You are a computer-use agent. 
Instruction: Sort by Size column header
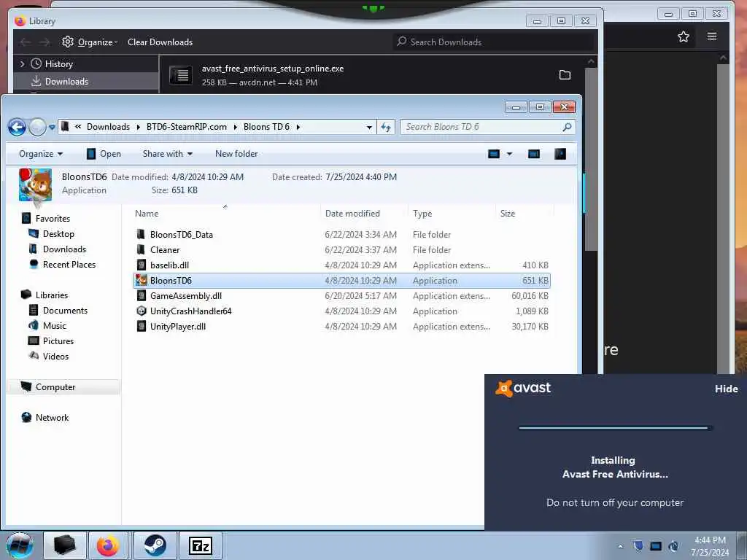tap(508, 214)
